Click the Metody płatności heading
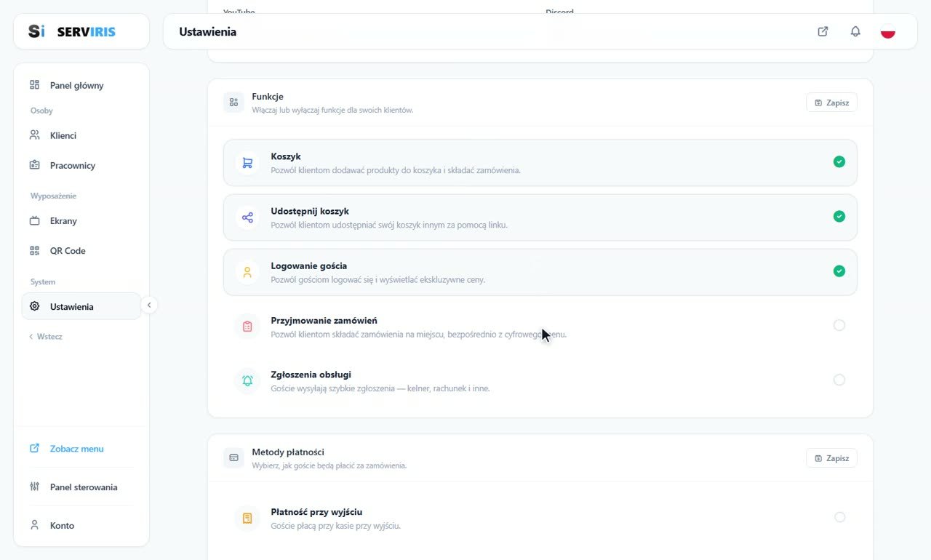Screen dimensions: 931x560 pyautogui.click(x=288, y=452)
